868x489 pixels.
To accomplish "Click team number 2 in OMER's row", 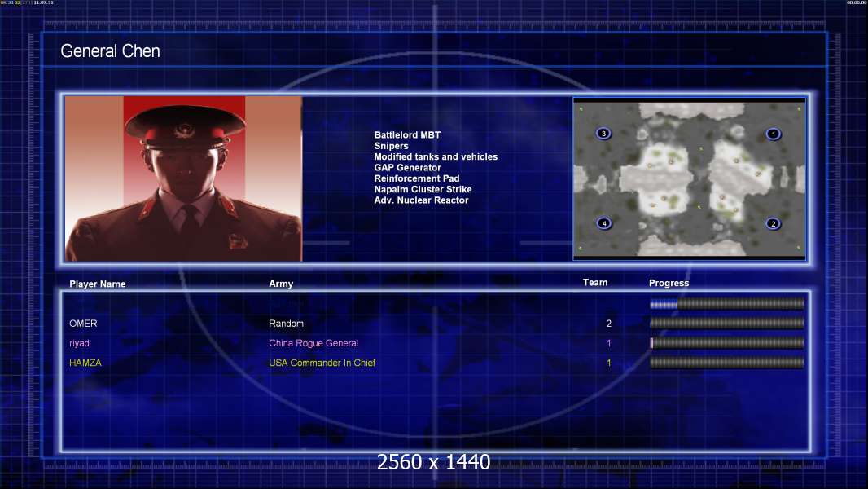I will coord(609,324).
